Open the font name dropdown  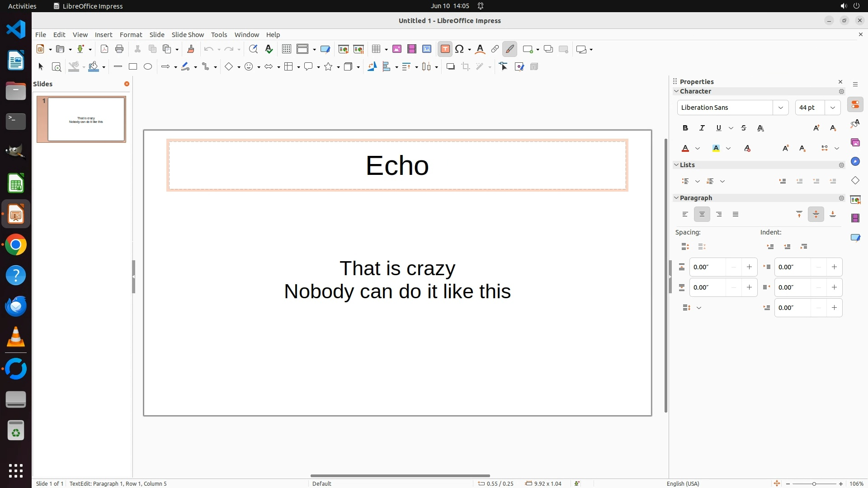click(x=780, y=108)
